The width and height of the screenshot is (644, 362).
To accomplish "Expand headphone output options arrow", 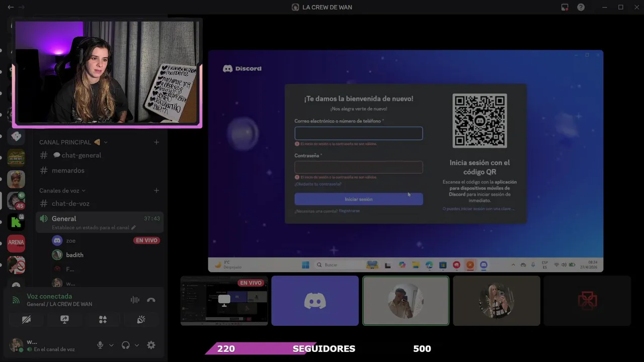I will pyautogui.click(x=136, y=345).
